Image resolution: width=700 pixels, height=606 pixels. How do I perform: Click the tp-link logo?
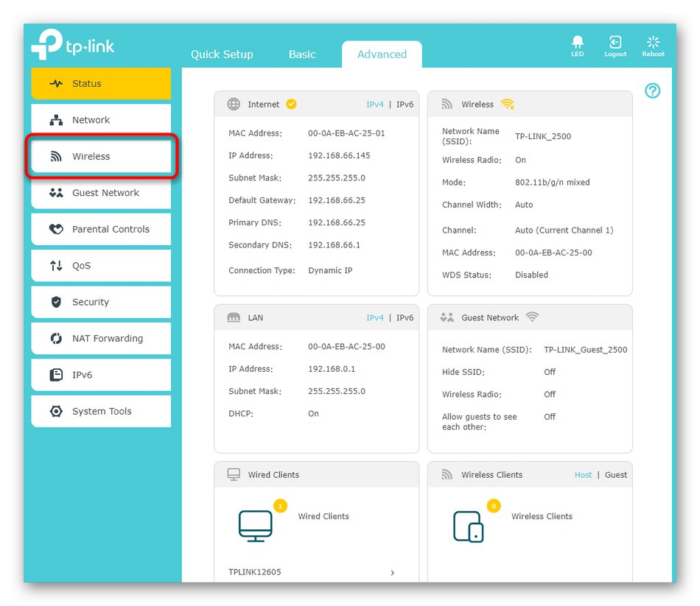[73, 44]
